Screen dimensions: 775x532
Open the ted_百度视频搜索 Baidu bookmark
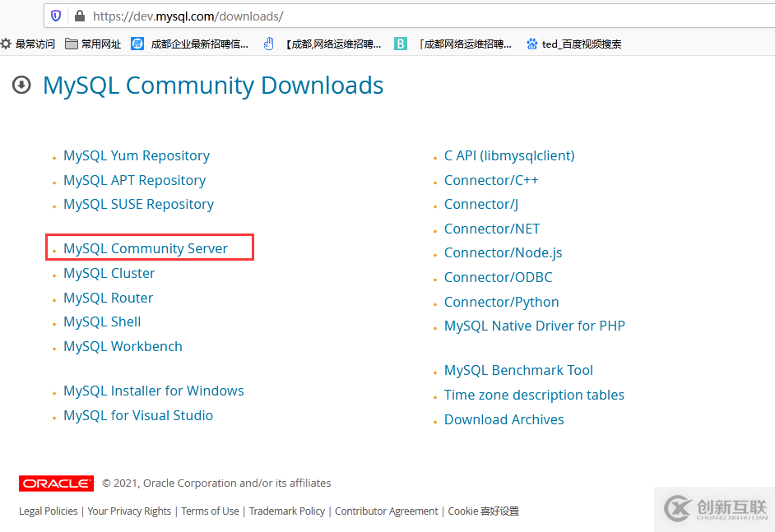[x=573, y=44]
